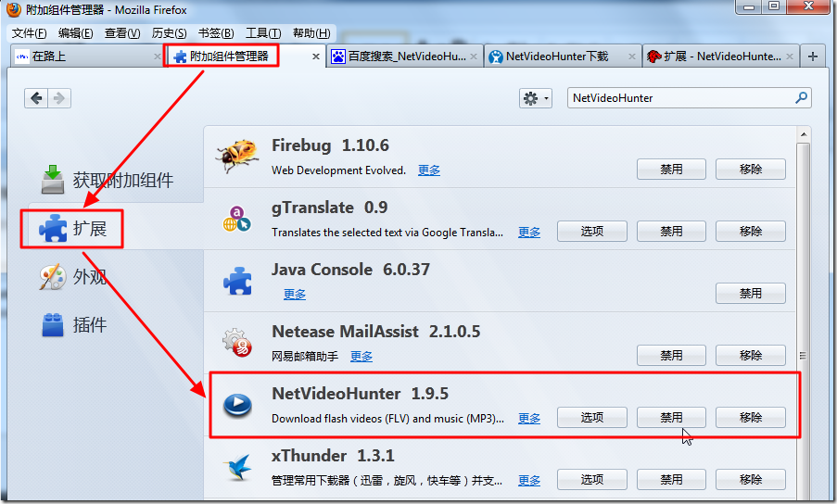Image resolution: width=837 pixels, height=504 pixels.
Task: Focus the add-on search field
Action: pyautogui.click(x=689, y=98)
